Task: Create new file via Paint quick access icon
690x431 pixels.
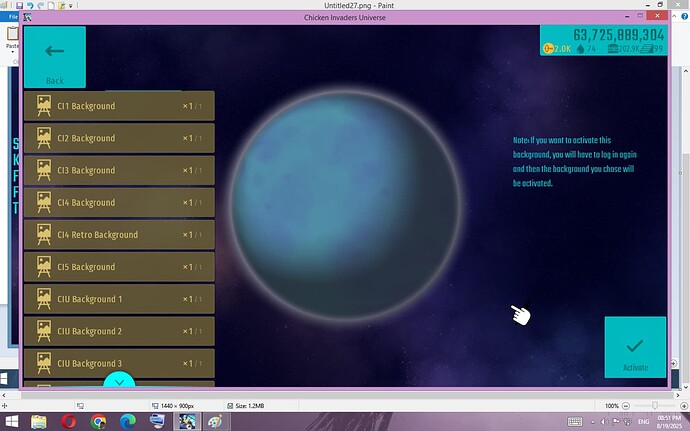Action: (x=51, y=6)
